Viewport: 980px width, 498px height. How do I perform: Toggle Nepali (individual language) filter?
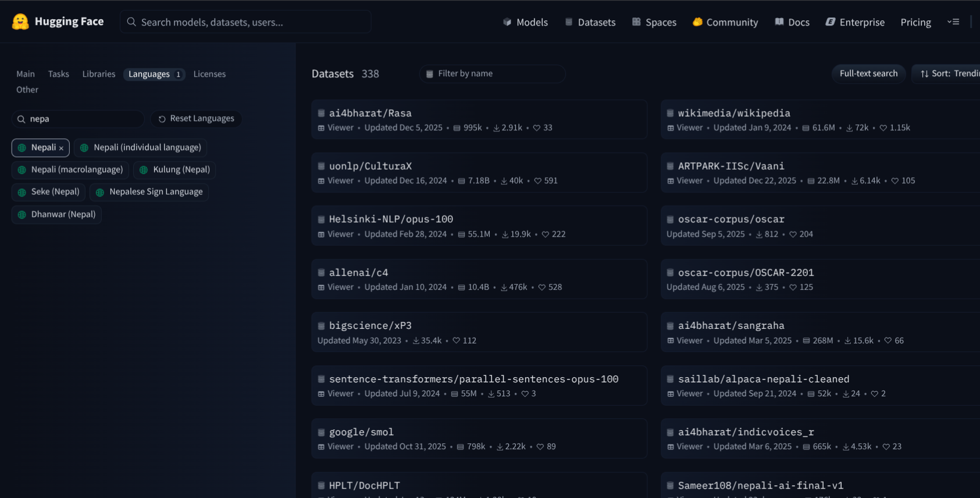pyautogui.click(x=141, y=148)
